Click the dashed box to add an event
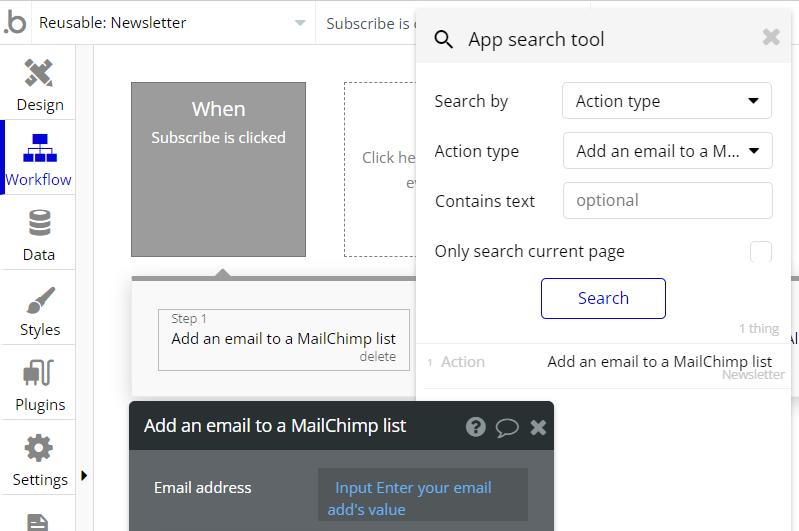 [380, 170]
